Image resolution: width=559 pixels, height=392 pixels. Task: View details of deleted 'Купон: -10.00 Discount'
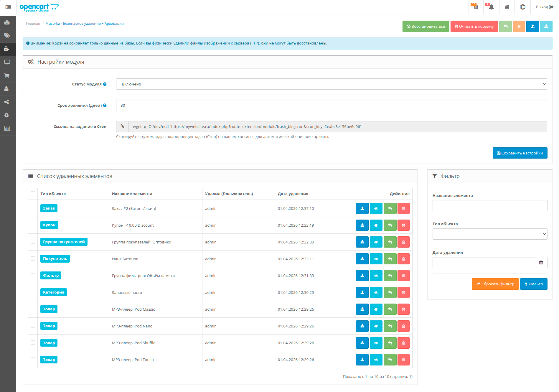(x=376, y=225)
